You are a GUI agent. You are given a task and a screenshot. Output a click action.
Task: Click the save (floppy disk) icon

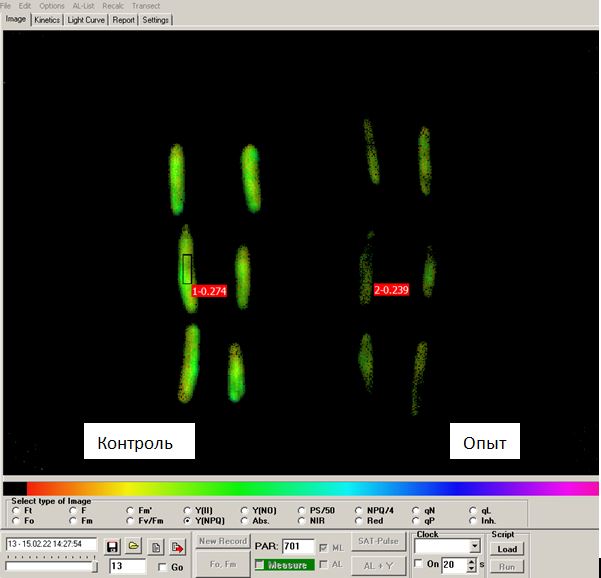click(x=112, y=547)
